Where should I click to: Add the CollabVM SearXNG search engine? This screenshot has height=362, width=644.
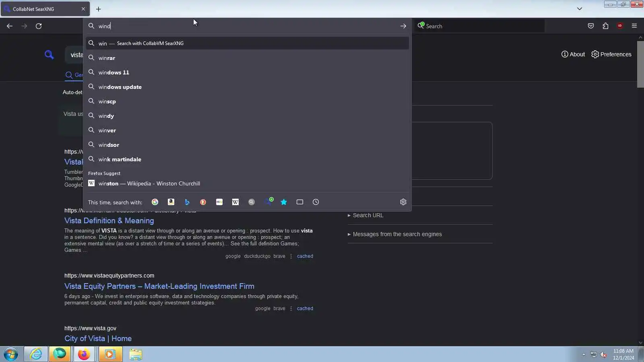tap(268, 202)
